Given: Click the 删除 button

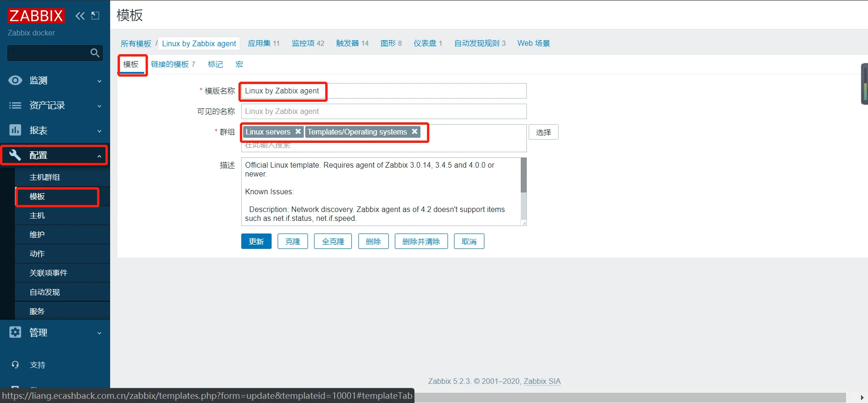Looking at the screenshot, I should pos(373,241).
